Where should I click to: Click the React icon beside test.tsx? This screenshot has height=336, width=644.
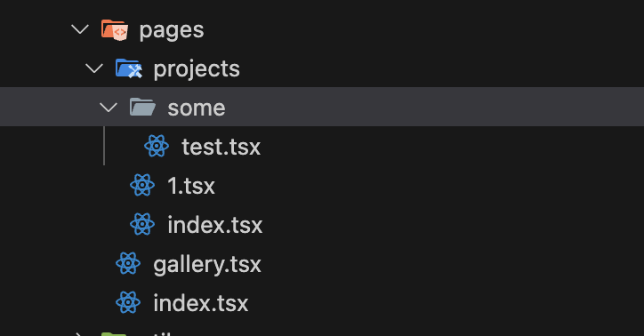click(157, 146)
